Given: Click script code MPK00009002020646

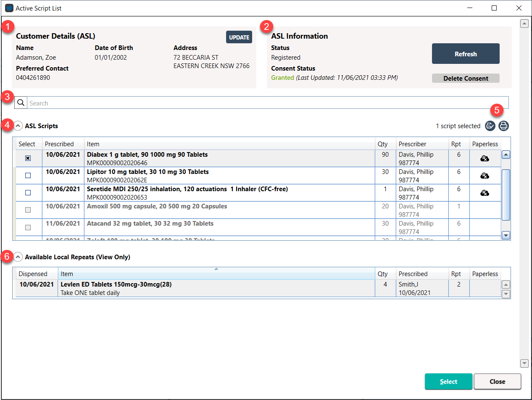Looking at the screenshot, I should click(x=117, y=163).
